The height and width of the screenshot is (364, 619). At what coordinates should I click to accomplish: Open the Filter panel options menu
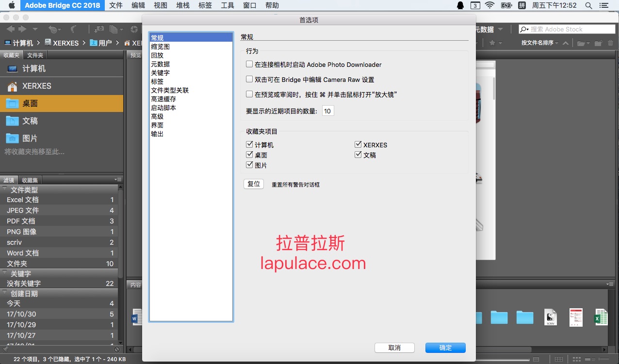tap(118, 179)
